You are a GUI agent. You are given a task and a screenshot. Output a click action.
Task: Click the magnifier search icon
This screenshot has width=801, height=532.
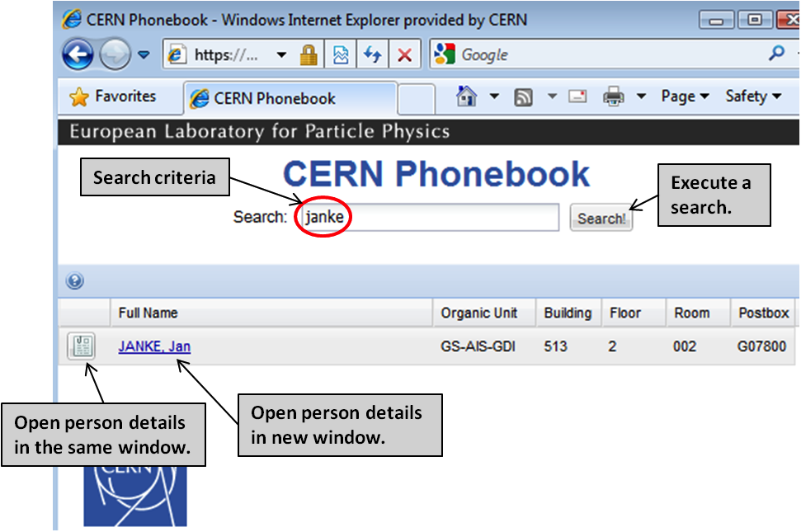[x=776, y=54]
